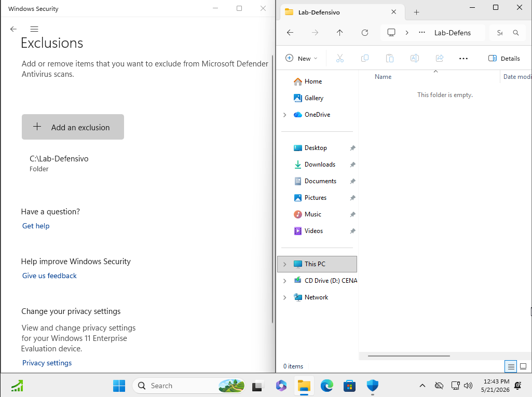This screenshot has width=532, height=397.
Task: Open Pictures quick access folder
Action: tap(315, 198)
